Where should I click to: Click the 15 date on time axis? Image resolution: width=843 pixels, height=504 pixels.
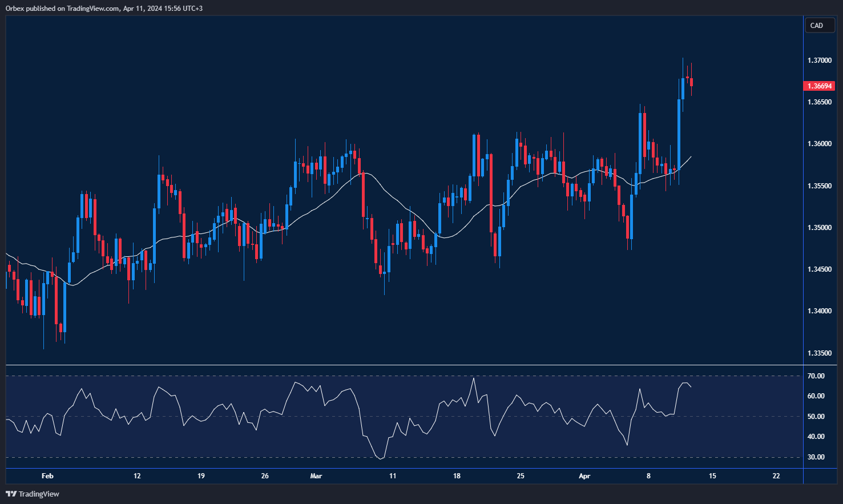pos(712,476)
